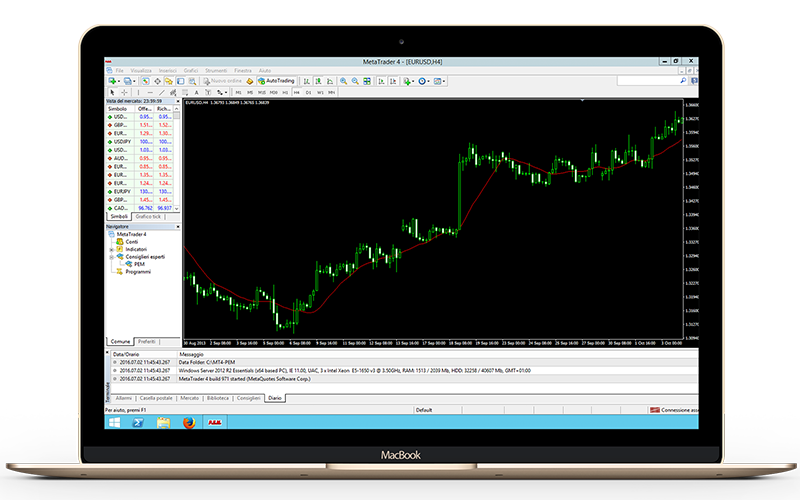Switch to Grafico tick tab
The height and width of the screenshot is (500, 800).
coord(148,217)
